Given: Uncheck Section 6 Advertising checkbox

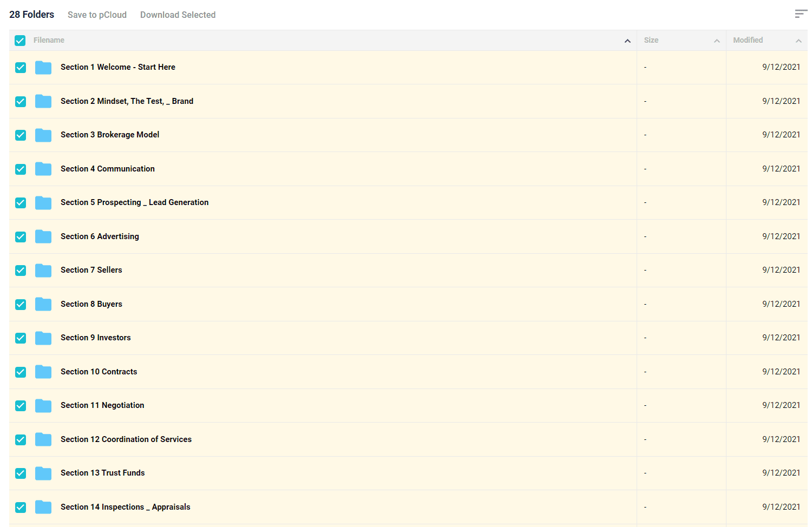Looking at the screenshot, I should click(21, 236).
